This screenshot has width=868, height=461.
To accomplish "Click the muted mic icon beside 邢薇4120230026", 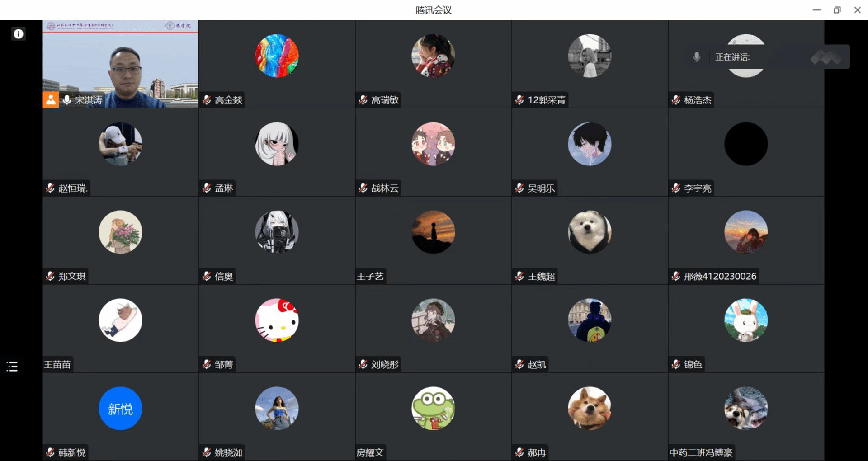I will tap(676, 276).
